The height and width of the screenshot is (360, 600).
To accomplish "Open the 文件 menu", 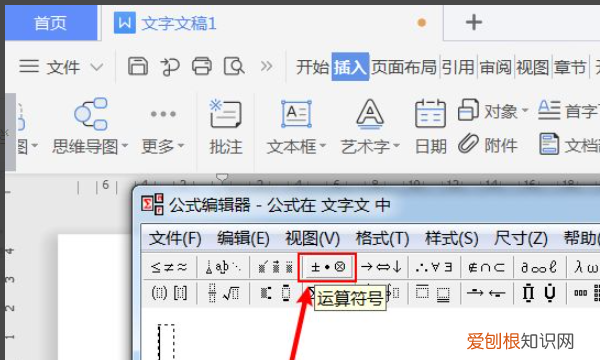I will 63,67.
